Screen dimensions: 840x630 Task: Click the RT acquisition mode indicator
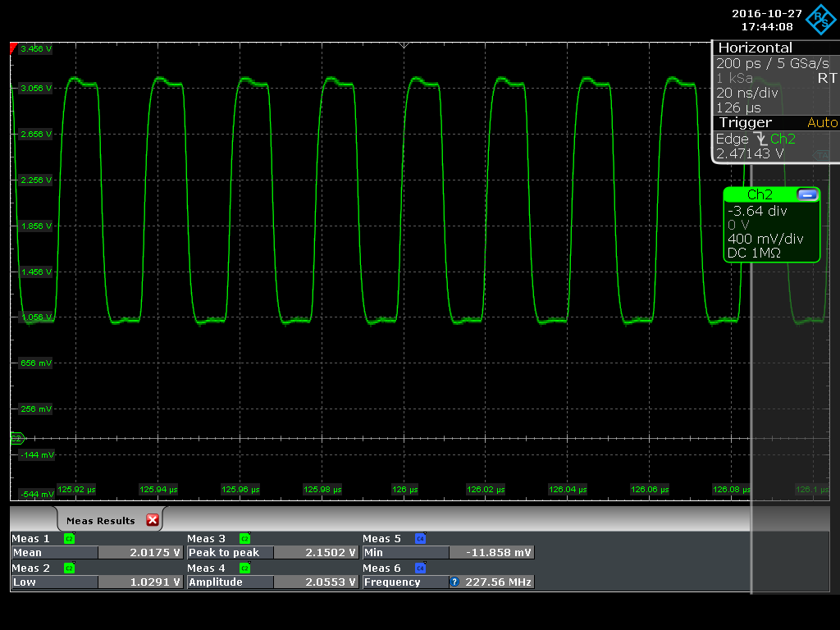[827, 78]
